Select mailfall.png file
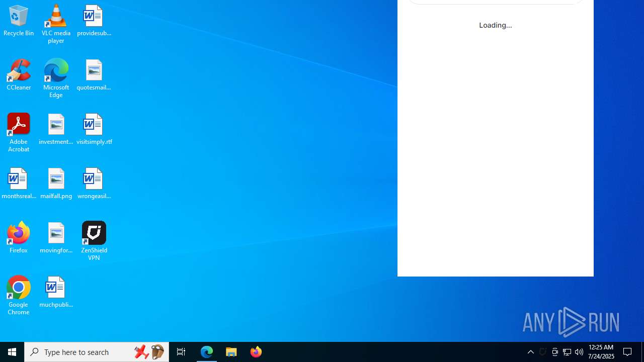The image size is (644, 362). click(x=56, y=184)
